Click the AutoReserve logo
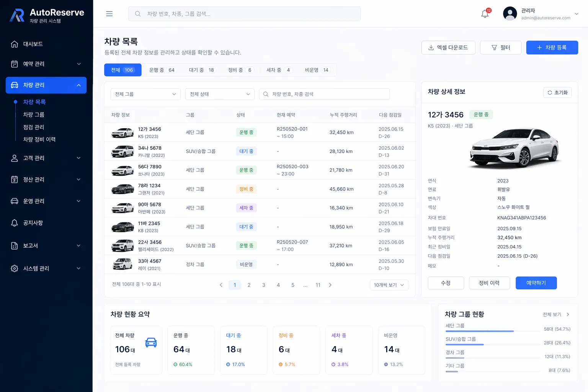Viewport: 588px width, 392px height. point(47,15)
